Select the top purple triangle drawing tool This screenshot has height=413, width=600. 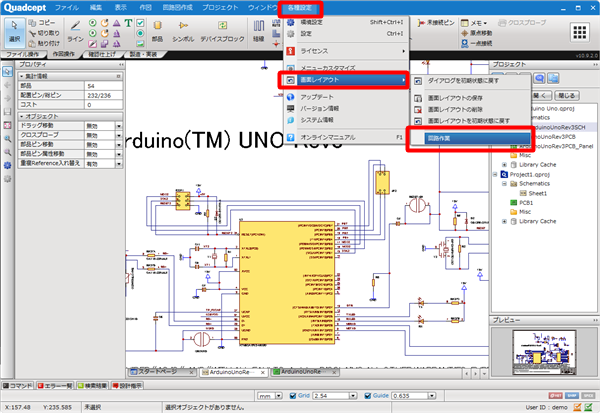(x=117, y=23)
